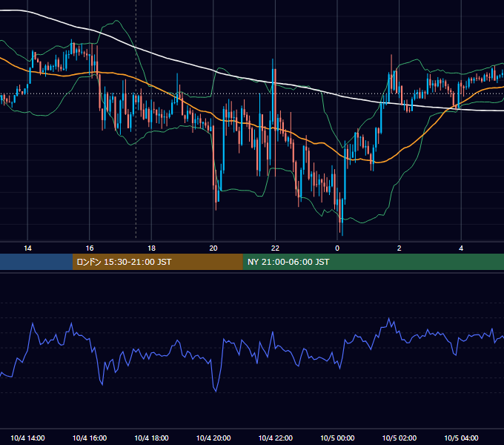The height and width of the screenshot is (445, 504).
Task: Click the 10/5 00:00 indicator axis label
Action: pyautogui.click(x=337, y=438)
